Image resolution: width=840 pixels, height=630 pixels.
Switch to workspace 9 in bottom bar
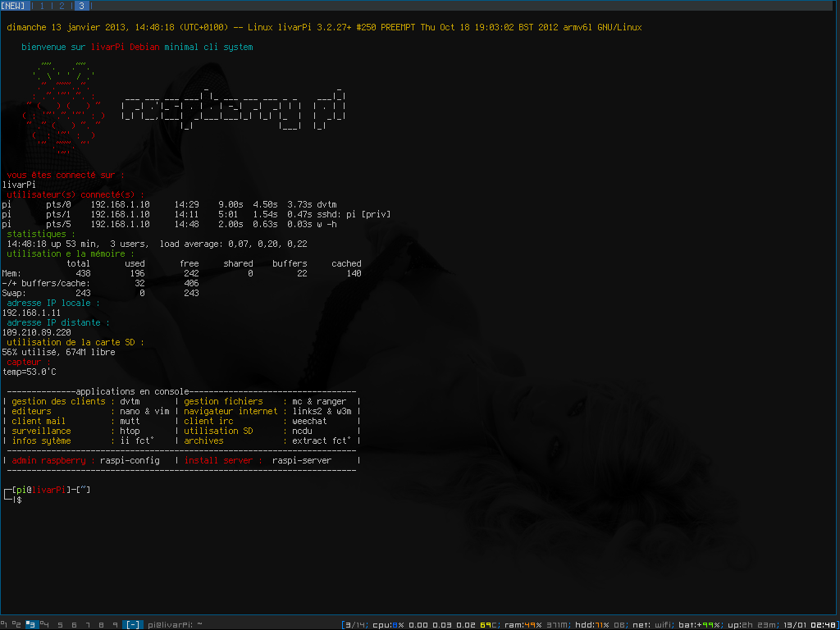[115, 624]
